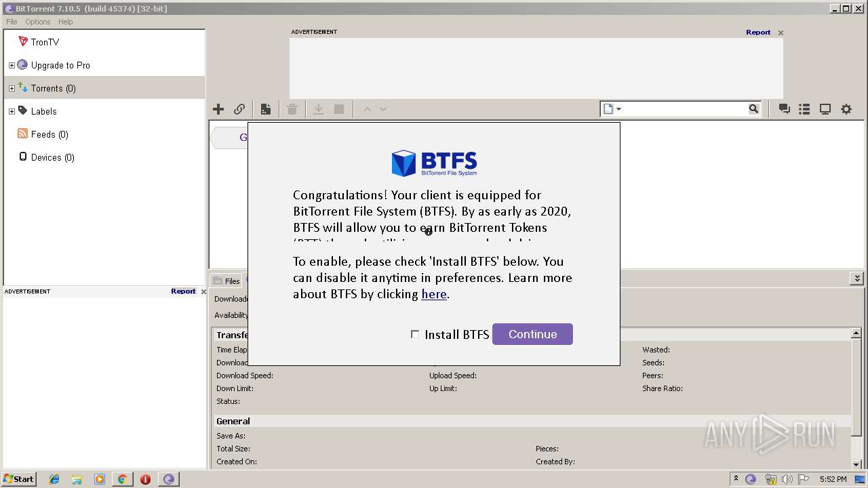Switch to the Files tab

226,281
